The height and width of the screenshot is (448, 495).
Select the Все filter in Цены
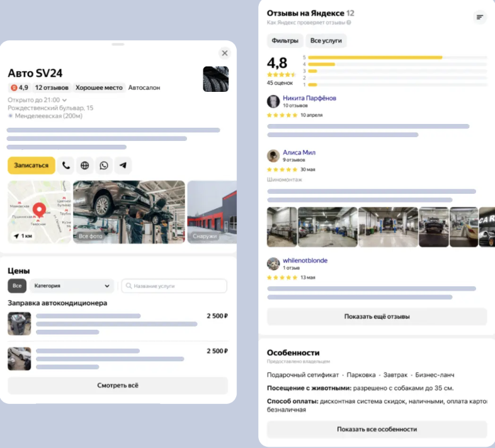pyautogui.click(x=17, y=286)
